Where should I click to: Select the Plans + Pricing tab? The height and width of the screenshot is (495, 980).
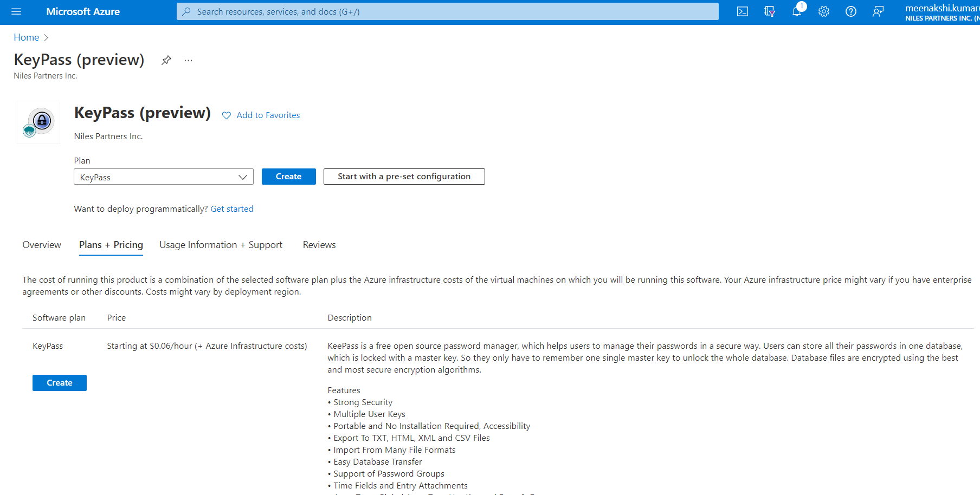[x=111, y=245]
